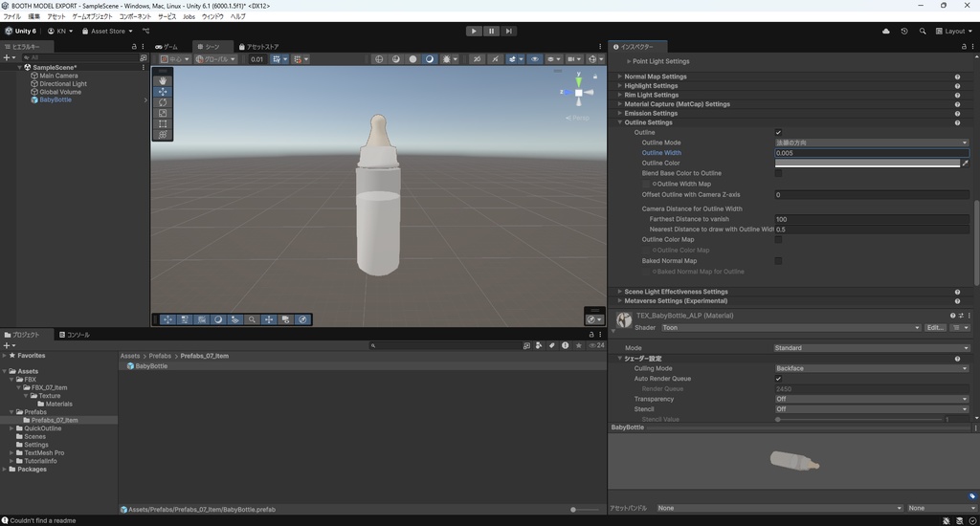Lock the Inspector panel
Screen dimensions: 980x526
point(964,46)
